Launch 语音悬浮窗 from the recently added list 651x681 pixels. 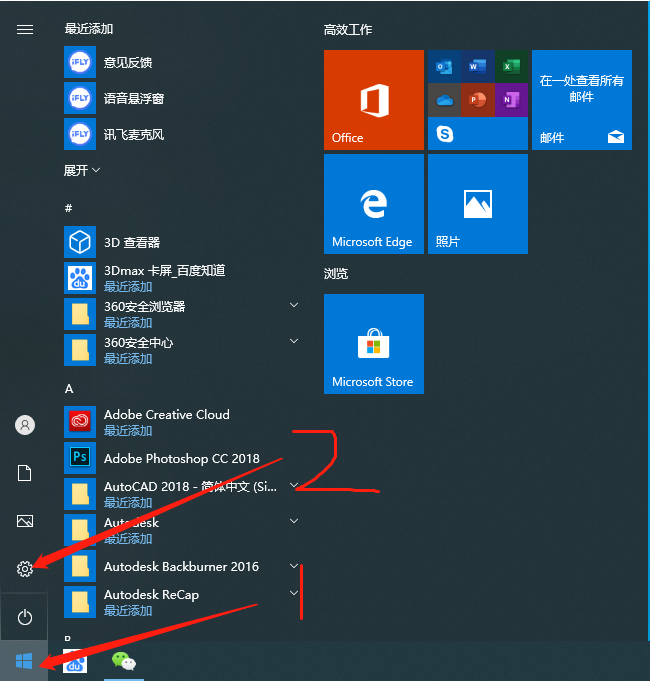click(182, 99)
